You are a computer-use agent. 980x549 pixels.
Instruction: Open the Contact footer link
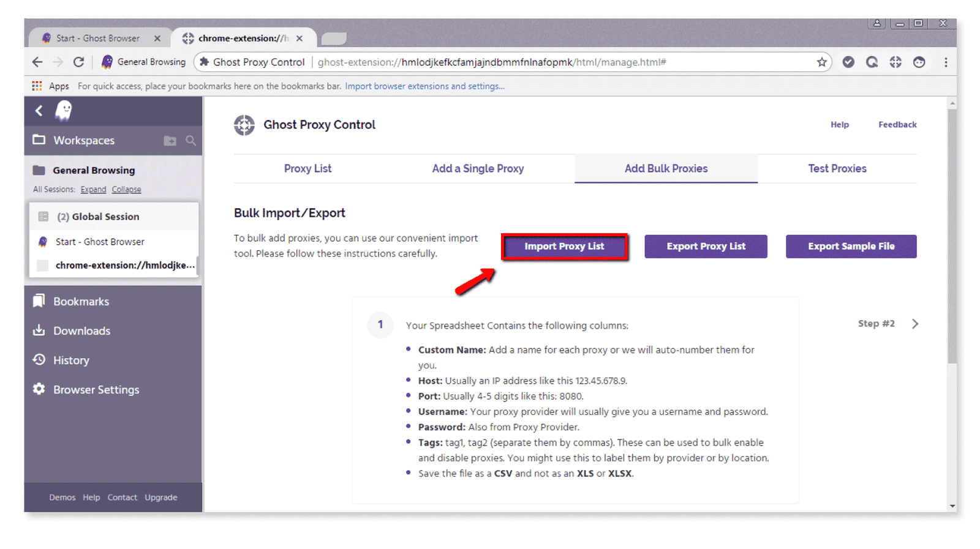123,498
